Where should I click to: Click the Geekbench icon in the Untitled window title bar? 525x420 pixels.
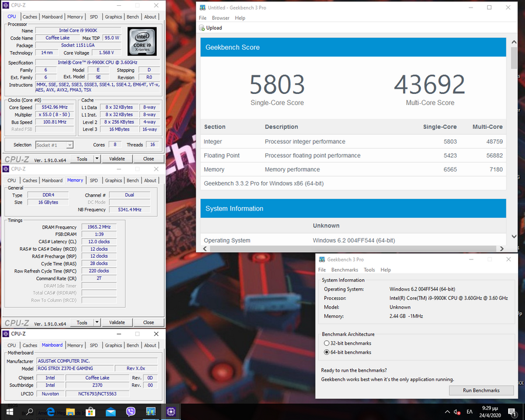[x=202, y=8]
